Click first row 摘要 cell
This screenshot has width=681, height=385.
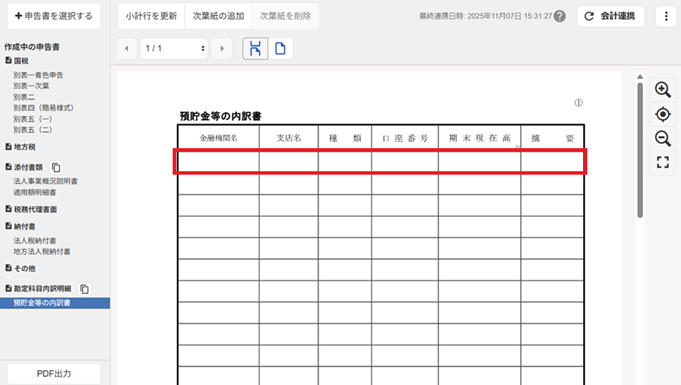(552, 162)
